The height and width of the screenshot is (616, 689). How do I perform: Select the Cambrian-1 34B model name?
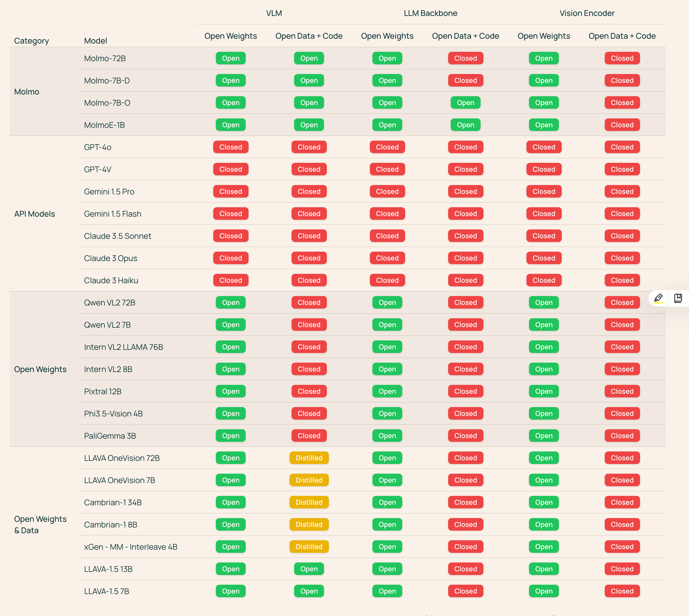[113, 503]
